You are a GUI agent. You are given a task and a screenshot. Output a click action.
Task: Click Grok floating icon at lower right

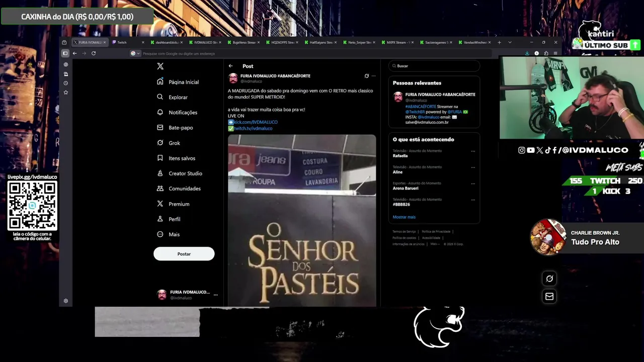pyautogui.click(x=549, y=279)
